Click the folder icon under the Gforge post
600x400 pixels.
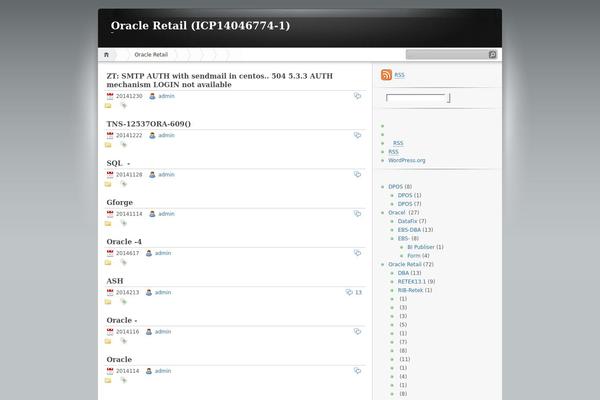[108, 224]
